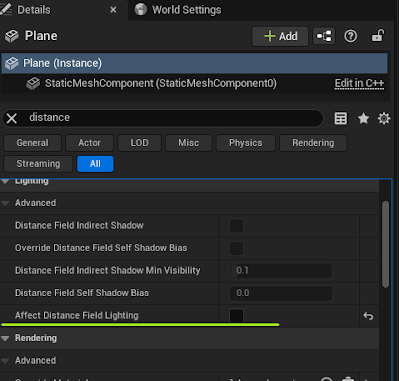Toggle Affect Distance Field Lighting checkbox

click(236, 315)
